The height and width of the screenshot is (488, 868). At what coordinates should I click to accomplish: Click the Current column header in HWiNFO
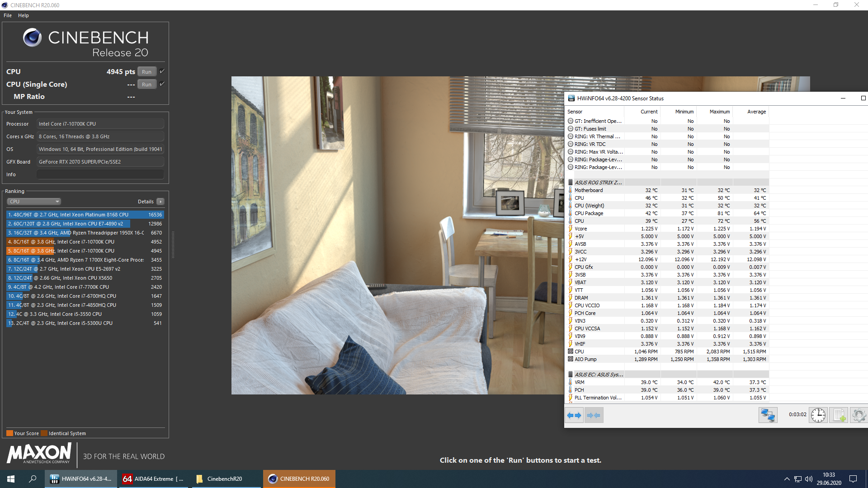(x=642, y=112)
